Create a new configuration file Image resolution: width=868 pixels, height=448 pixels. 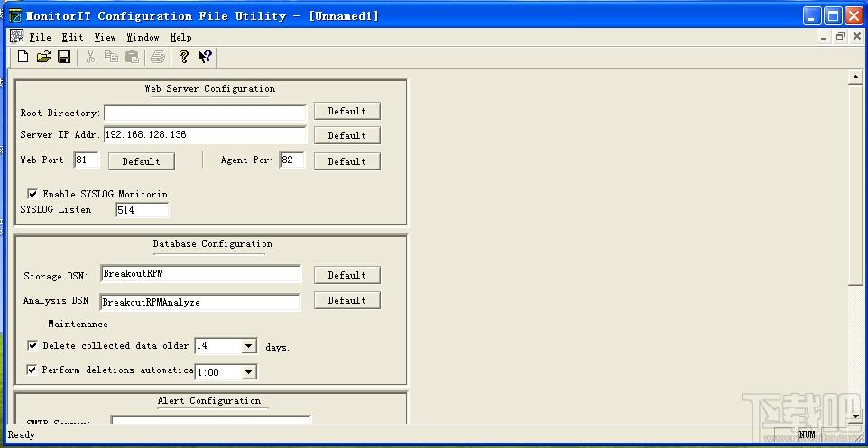pos(23,57)
